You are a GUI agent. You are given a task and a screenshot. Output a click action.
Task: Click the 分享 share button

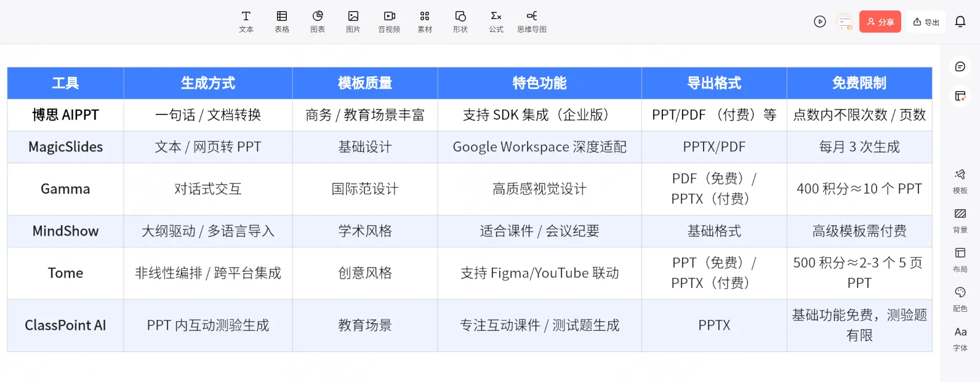pos(880,22)
